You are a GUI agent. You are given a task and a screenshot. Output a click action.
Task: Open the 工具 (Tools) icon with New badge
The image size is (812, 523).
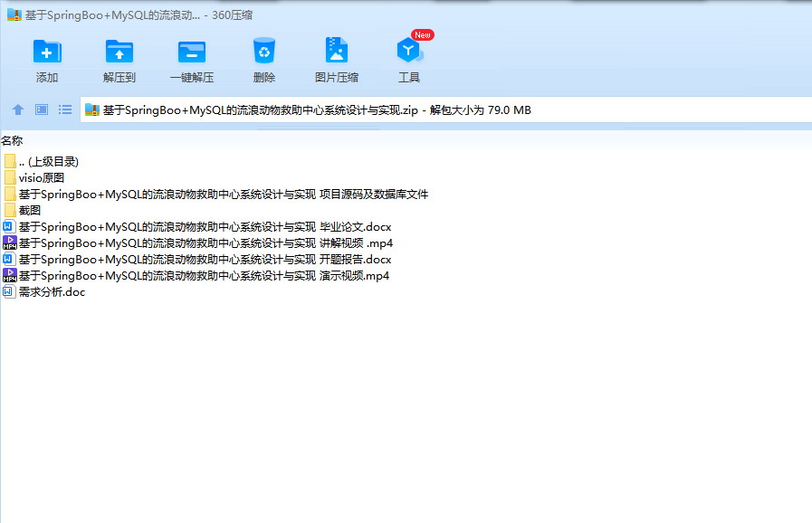409,51
